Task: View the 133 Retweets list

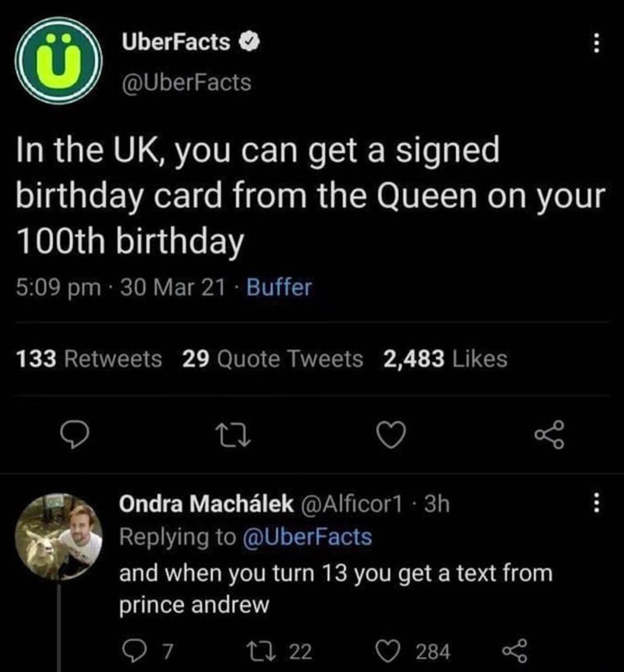Action: pos(89,359)
